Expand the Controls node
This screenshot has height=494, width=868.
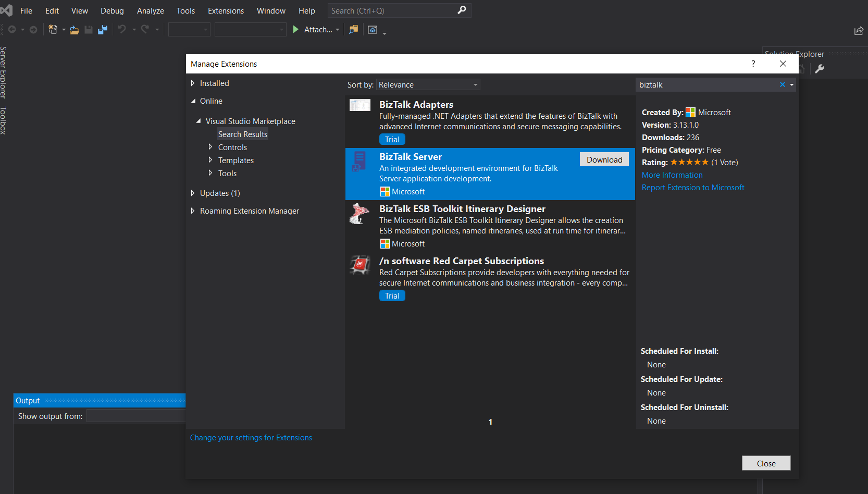pyautogui.click(x=210, y=147)
